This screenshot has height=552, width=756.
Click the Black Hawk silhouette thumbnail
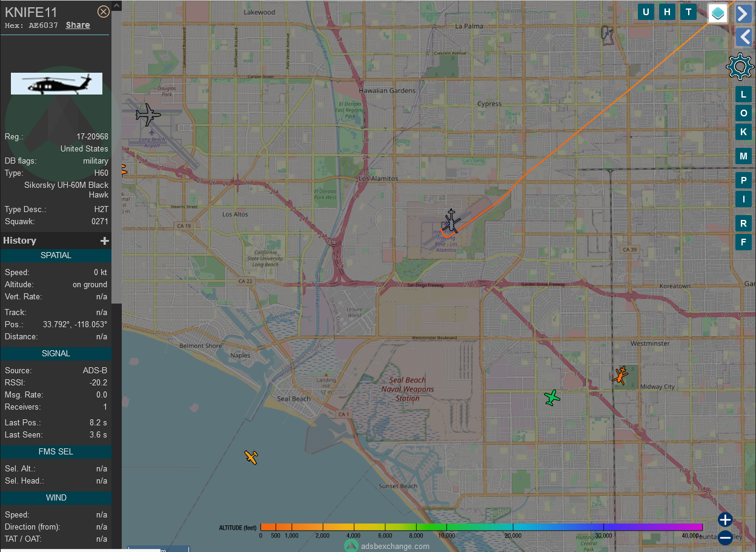click(56, 84)
